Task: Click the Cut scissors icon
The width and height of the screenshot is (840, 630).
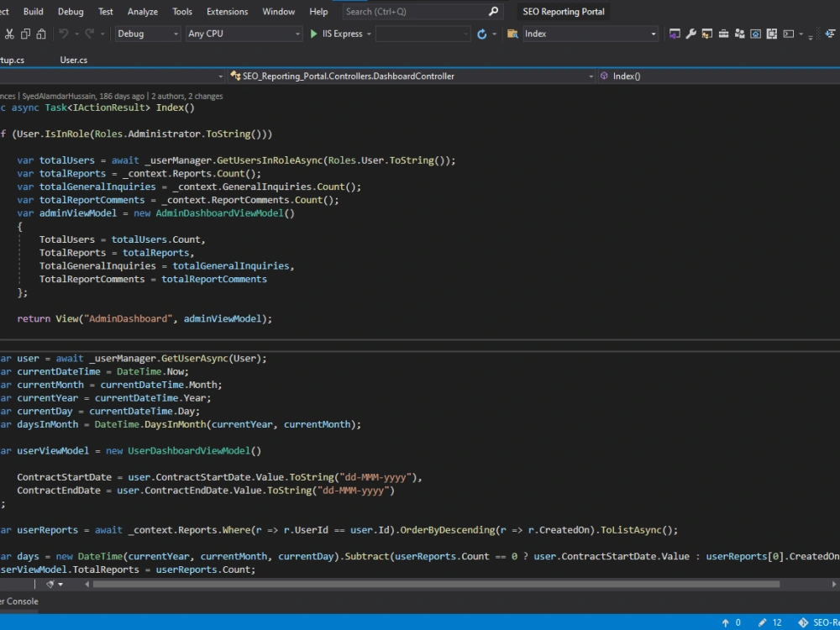Action: click(x=9, y=34)
